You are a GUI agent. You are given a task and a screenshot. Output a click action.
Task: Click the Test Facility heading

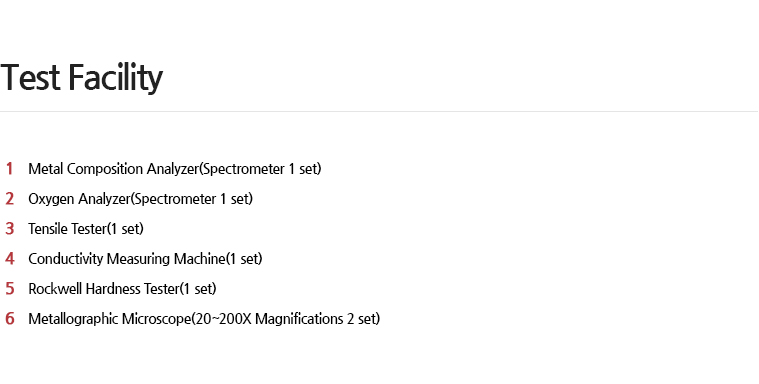(x=81, y=77)
